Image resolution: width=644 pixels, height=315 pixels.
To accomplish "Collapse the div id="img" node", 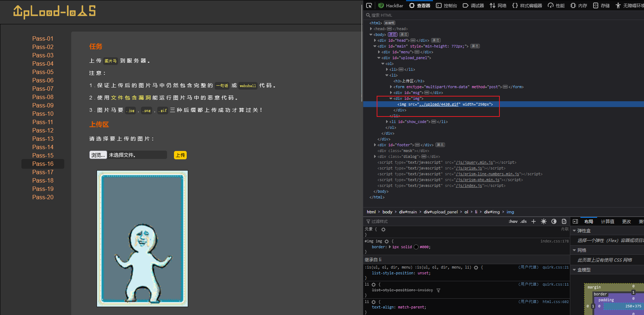I will 391,98.
